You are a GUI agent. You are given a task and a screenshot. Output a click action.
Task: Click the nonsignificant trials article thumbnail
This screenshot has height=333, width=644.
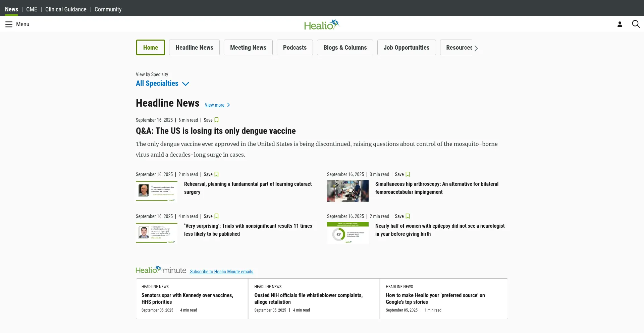tap(157, 233)
